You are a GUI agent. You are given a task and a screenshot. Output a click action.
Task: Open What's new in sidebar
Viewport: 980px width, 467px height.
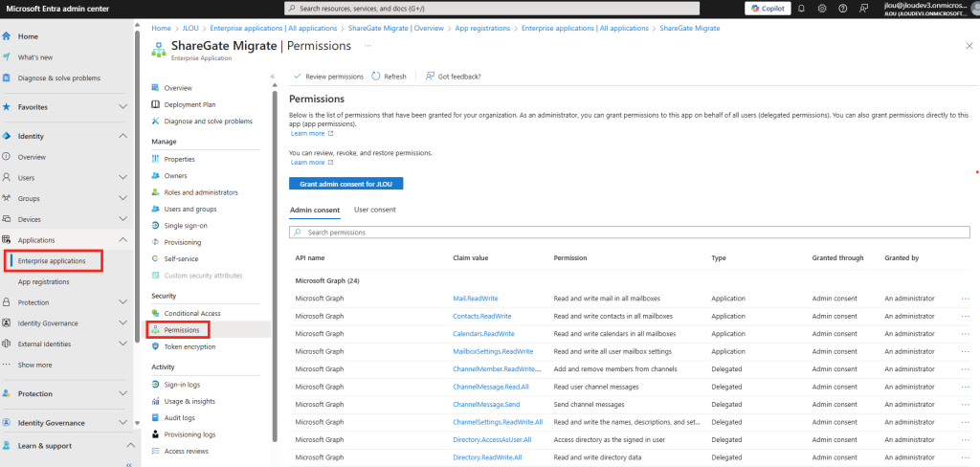[35, 56]
